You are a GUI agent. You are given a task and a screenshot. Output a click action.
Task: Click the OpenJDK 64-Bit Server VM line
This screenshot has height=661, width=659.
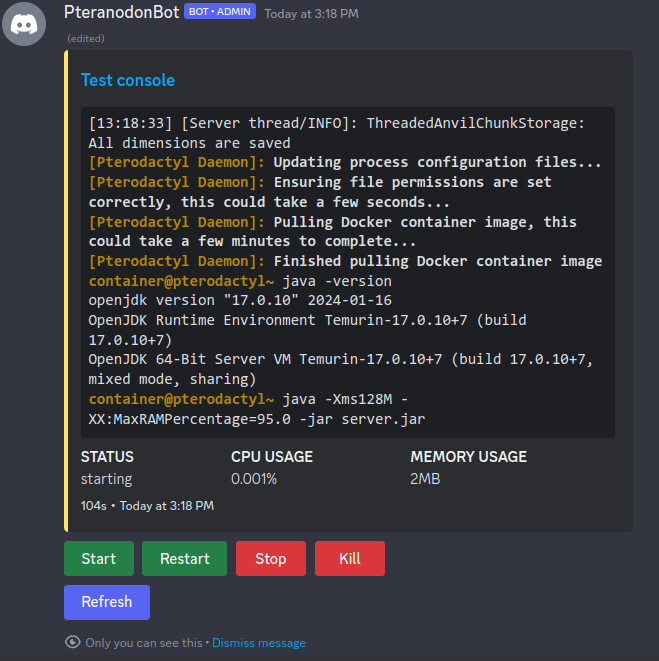pos(341,369)
